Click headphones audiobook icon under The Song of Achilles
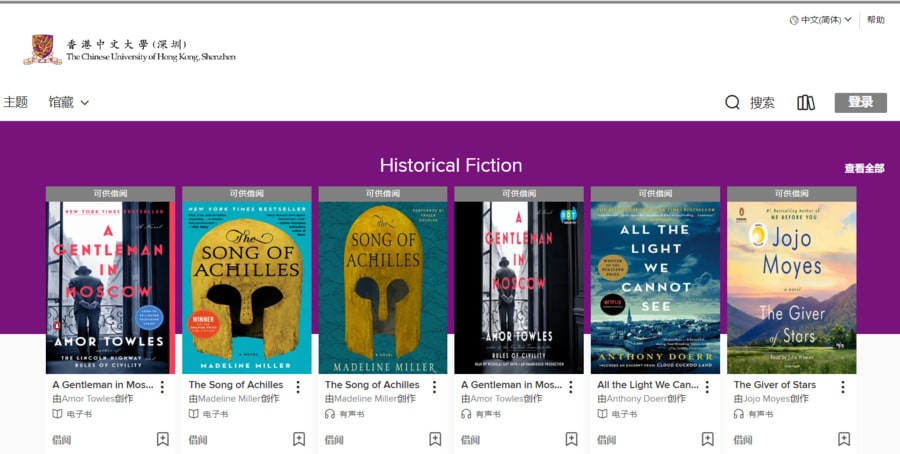This screenshot has height=454, width=900. pos(329,414)
